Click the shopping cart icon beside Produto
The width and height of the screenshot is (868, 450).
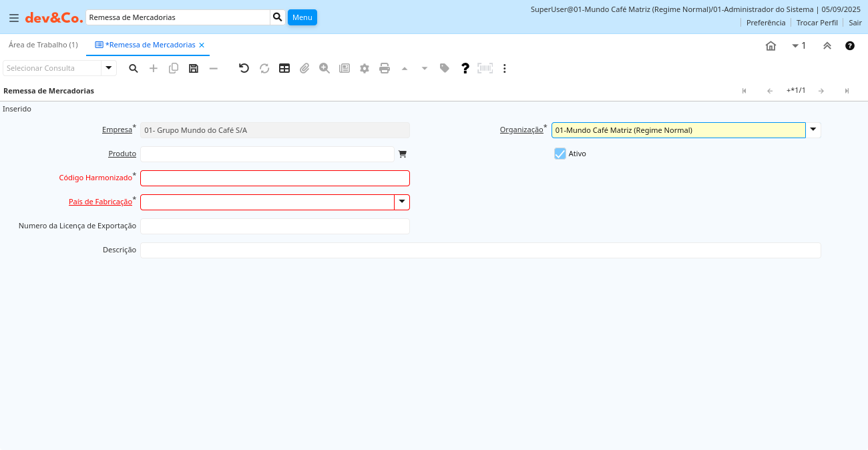(x=403, y=154)
